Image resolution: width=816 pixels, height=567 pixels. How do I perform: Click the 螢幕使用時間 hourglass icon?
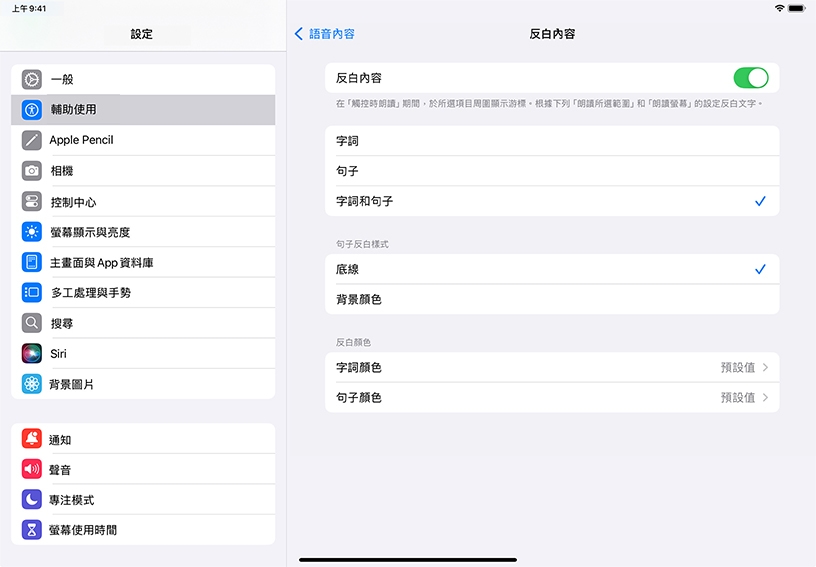point(32,530)
